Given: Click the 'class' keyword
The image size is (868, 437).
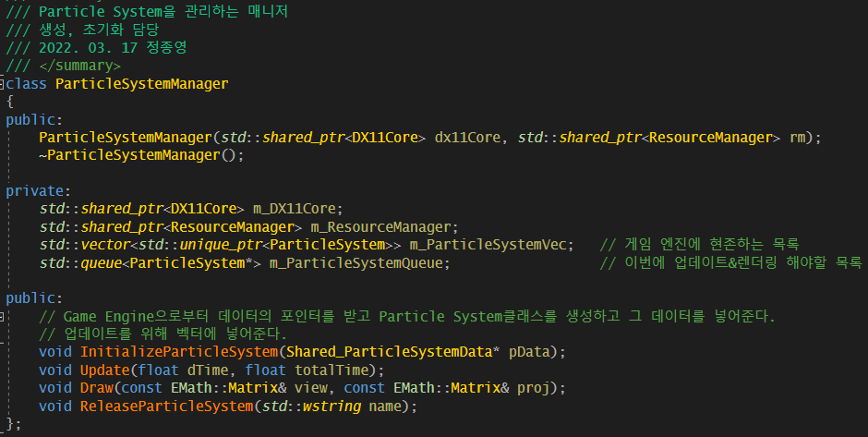Looking at the screenshot, I should tap(26, 84).
